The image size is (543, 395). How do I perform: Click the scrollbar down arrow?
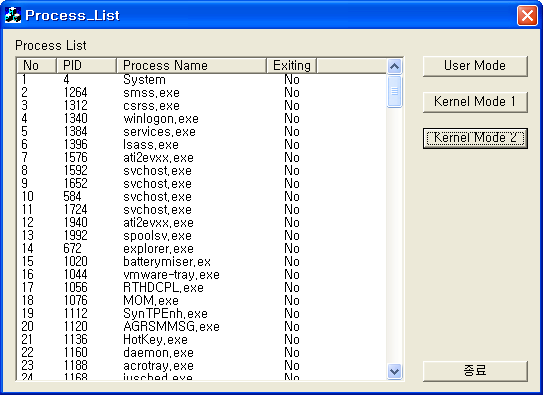[x=394, y=371]
